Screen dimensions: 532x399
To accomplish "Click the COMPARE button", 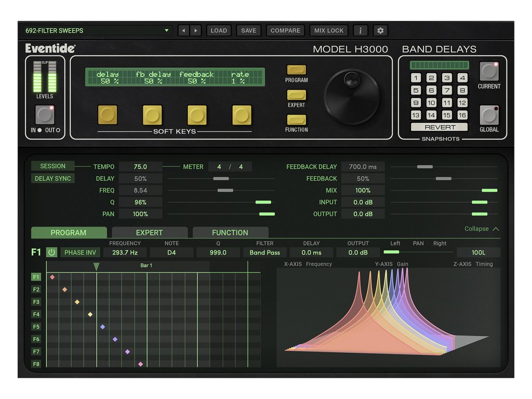I will (285, 31).
